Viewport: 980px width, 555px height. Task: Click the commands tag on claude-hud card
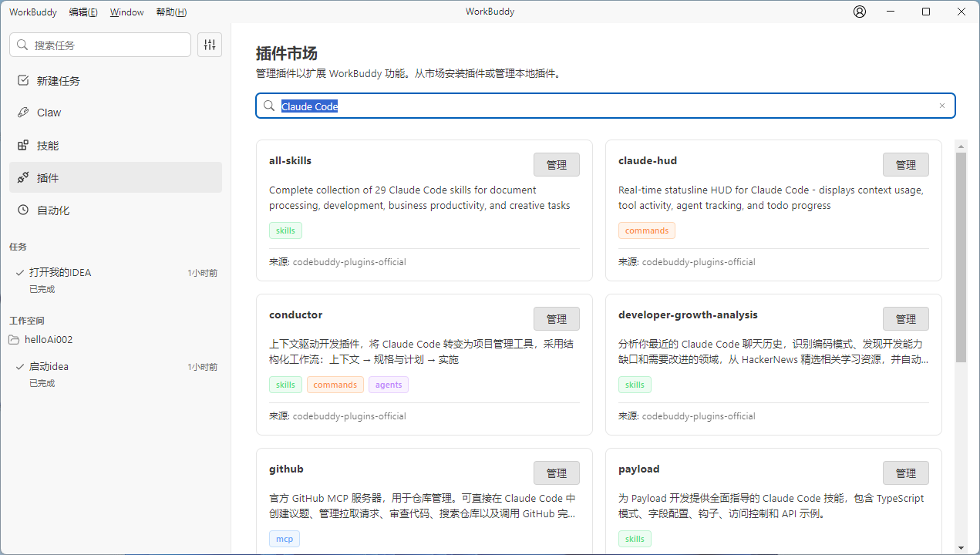(x=647, y=230)
